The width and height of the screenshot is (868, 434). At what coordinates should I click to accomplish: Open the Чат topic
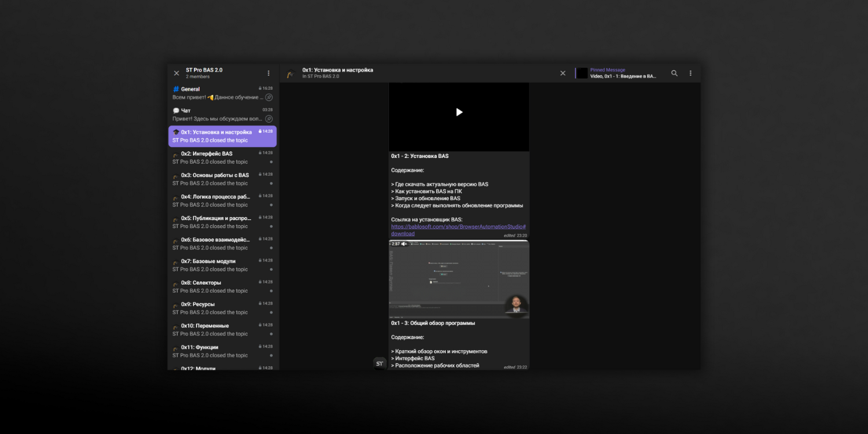[222, 115]
